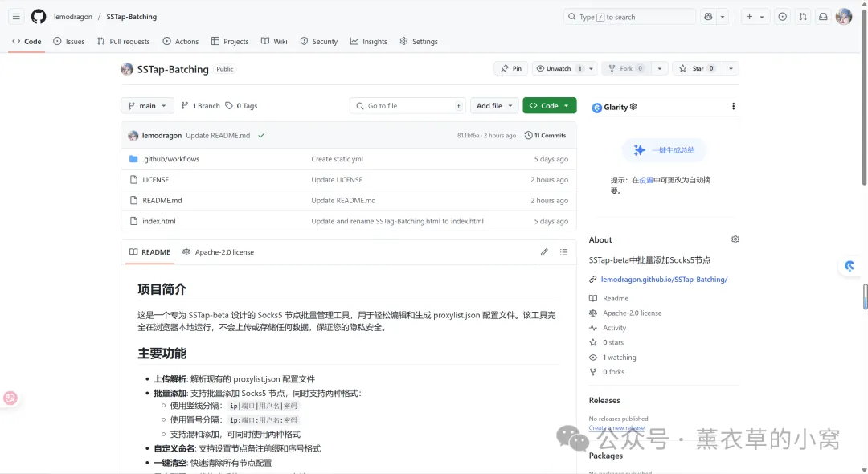Focus the Type / to search field

(x=629, y=17)
